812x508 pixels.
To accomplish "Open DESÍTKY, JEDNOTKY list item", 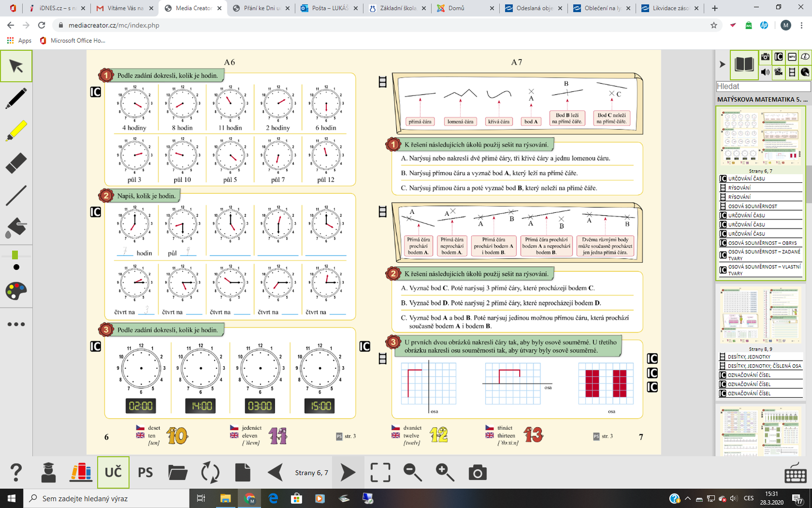I will click(761, 357).
